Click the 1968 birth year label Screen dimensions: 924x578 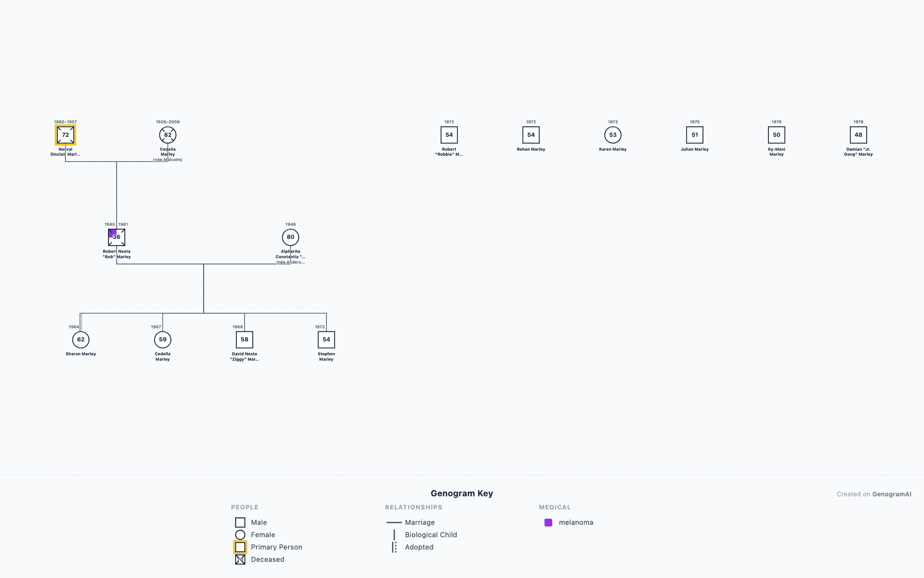pos(238,327)
